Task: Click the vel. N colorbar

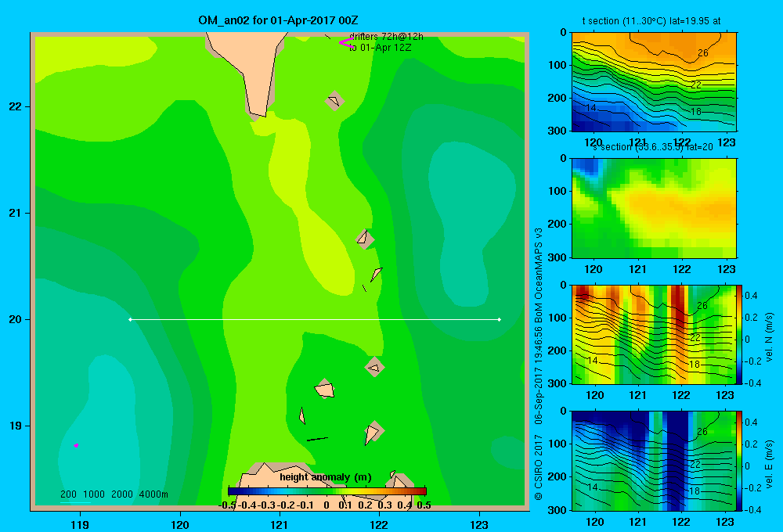Action: pyautogui.click(x=739, y=334)
